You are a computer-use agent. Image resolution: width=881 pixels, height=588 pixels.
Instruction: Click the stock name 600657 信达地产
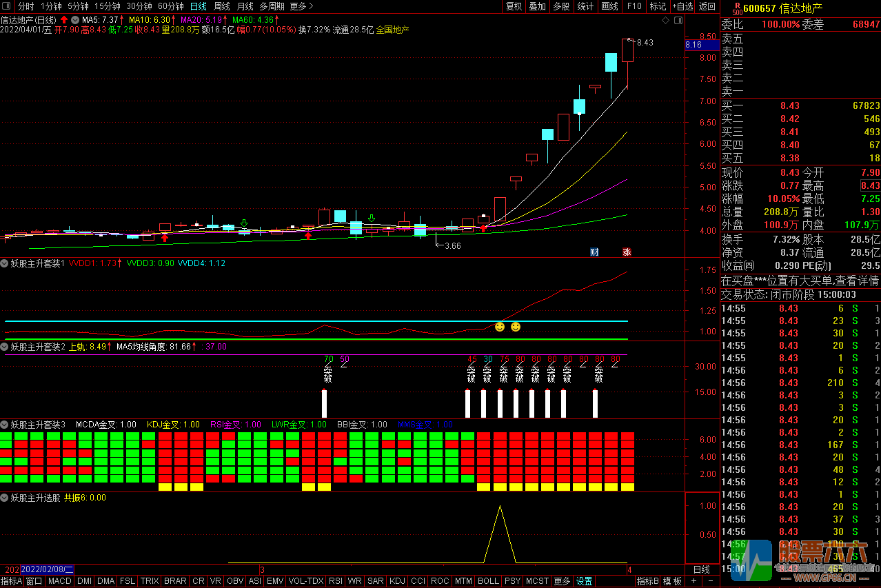click(784, 8)
